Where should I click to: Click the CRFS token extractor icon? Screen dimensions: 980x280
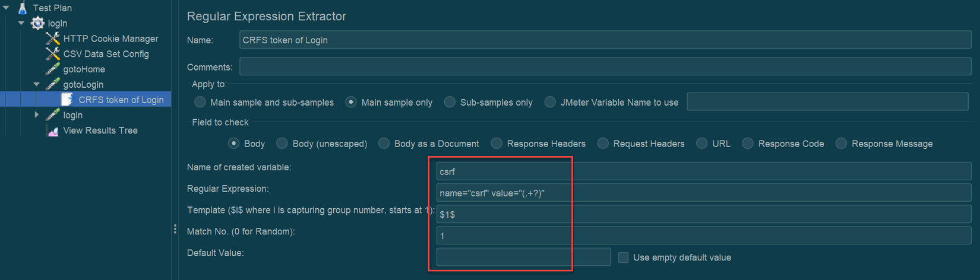click(67, 100)
